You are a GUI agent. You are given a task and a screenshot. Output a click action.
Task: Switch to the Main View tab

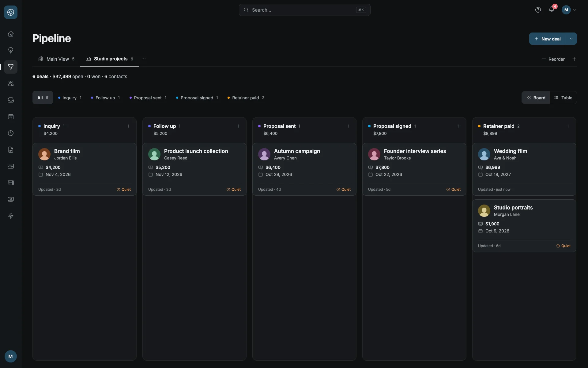pos(56,59)
